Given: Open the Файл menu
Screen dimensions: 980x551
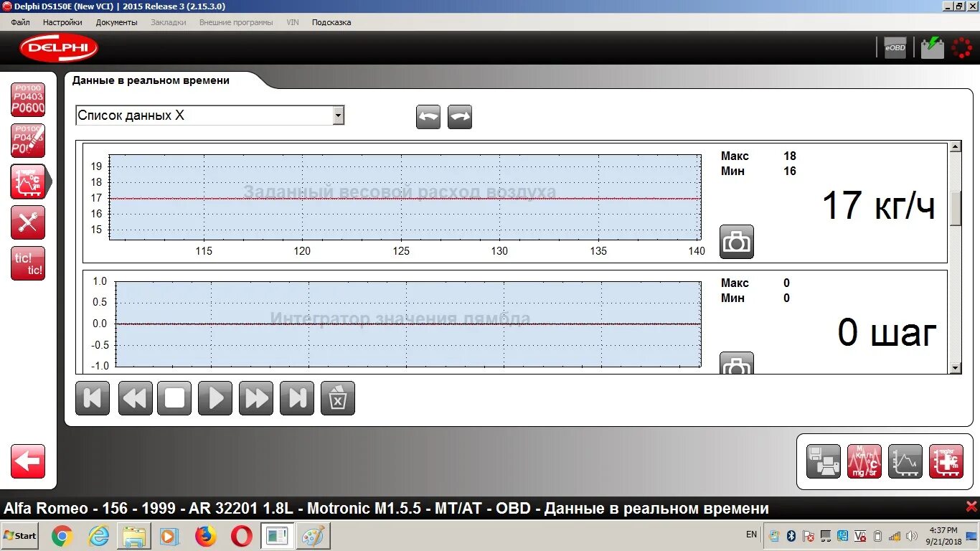Looking at the screenshot, I should pos(20,22).
